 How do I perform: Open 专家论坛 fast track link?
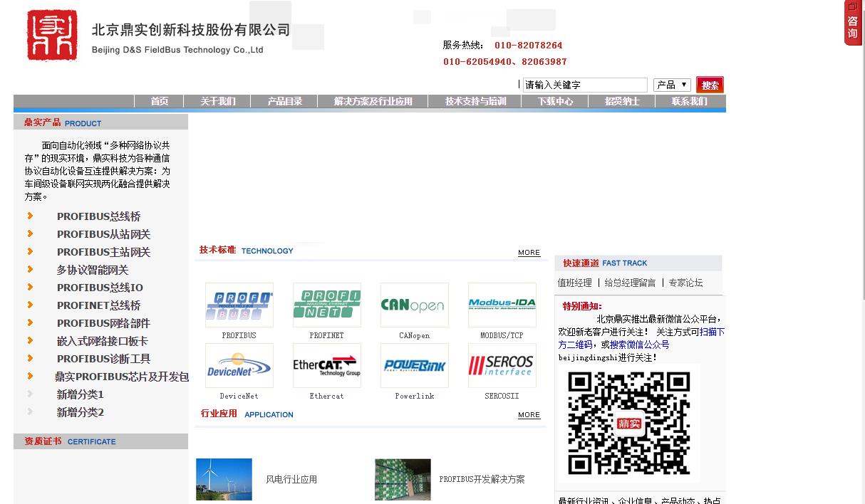[x=685, y=283]
